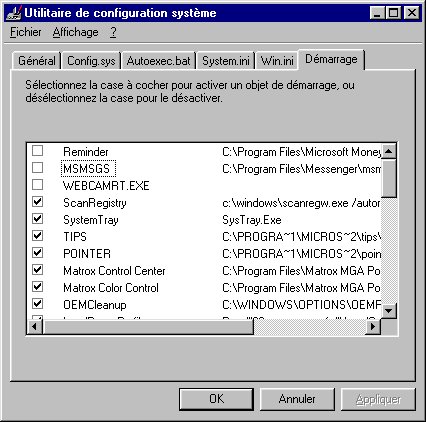This screenshot has width=426, height=422.
Task: Click the list scroll down arrow
Action: pyautogui.click(x=388, y=311)
